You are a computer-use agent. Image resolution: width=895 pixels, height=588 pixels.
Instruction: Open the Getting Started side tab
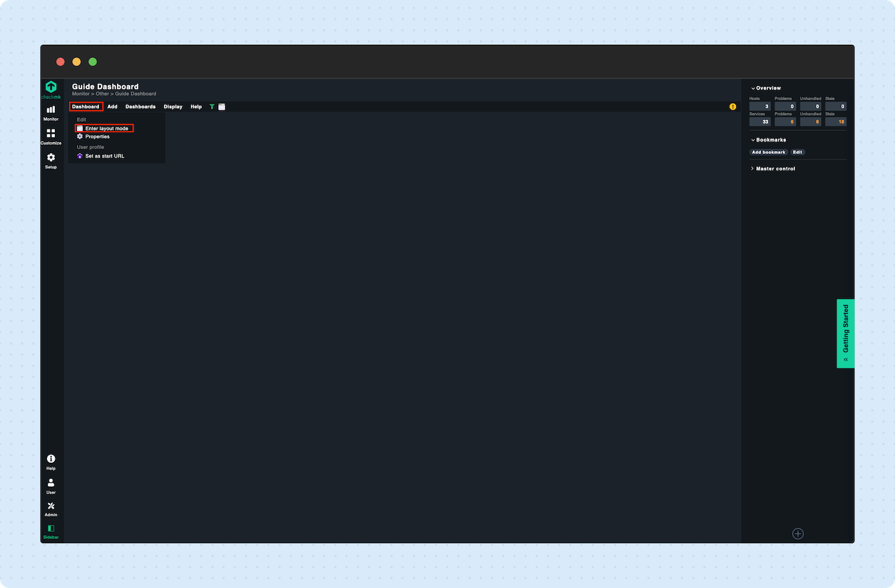click(845, 333)
